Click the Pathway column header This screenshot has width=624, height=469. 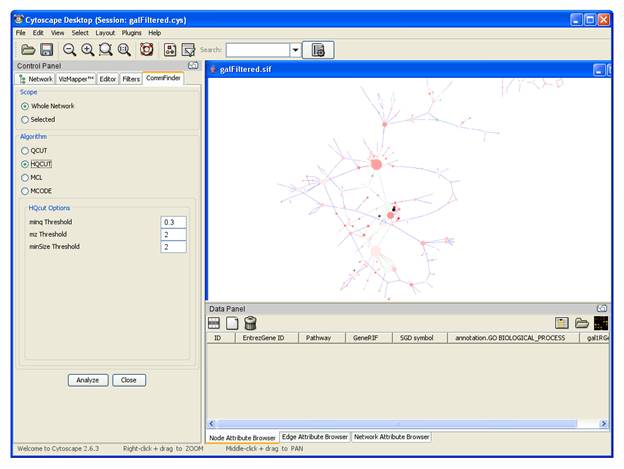point(322,338)
